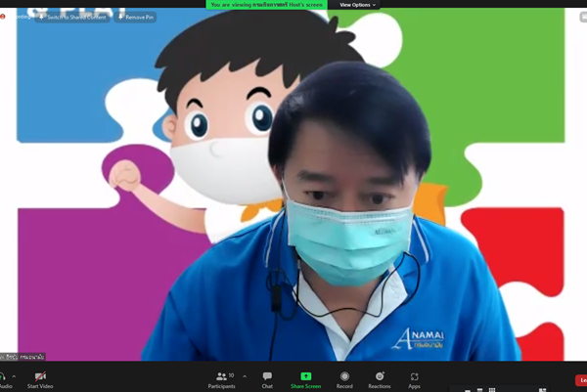Viewport: 587px width, 392px height.
Task: Open the Chat panel
Action: [x=267, y=380]
